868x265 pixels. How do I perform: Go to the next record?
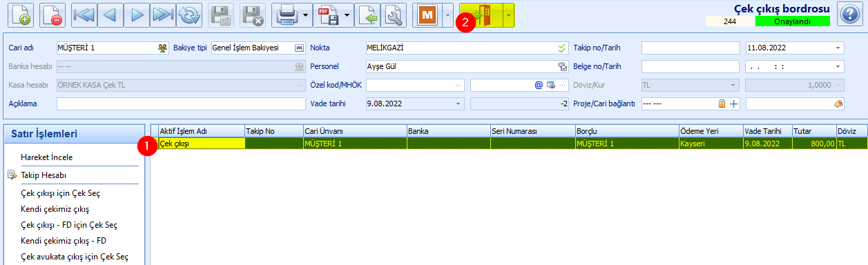tap(136, 14)
